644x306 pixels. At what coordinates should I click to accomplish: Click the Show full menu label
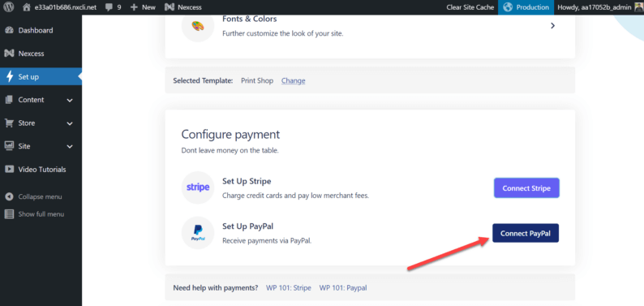(x=41, y=214)
